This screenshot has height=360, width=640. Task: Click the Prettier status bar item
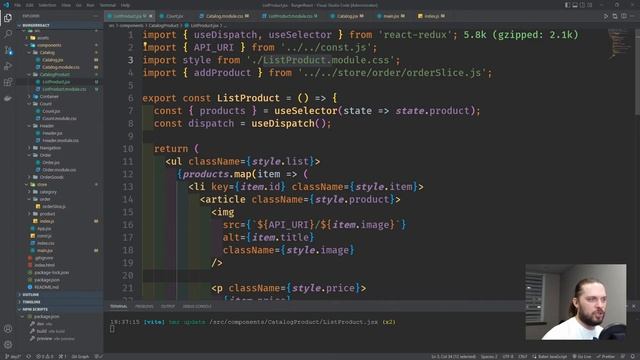(x=605, y=356)
